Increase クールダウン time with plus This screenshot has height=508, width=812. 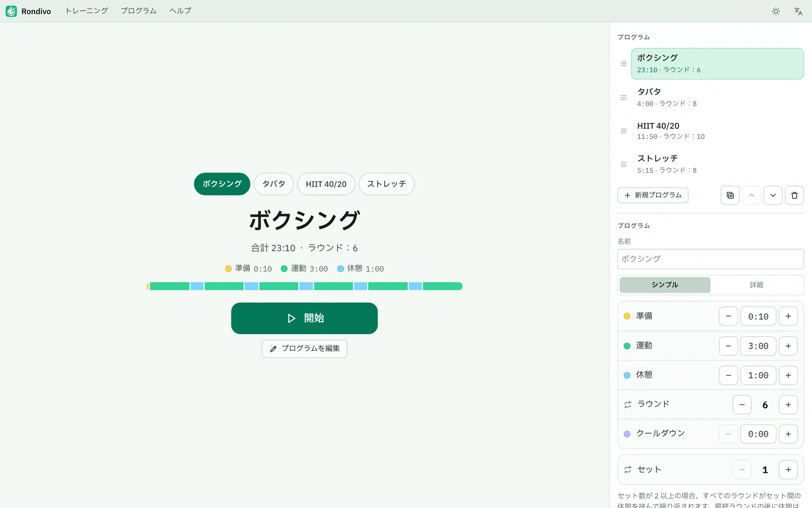click(x=788, y=434)
